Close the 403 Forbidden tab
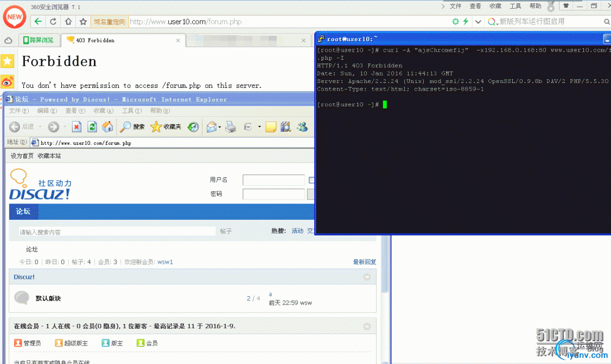 tap(178, 41)
